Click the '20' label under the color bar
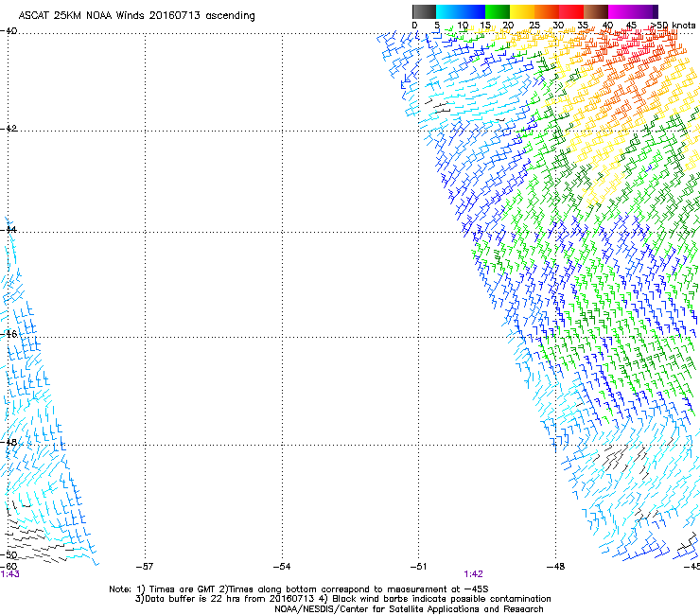The height and width of the screenshot is (615, 700). pos(508,26)
